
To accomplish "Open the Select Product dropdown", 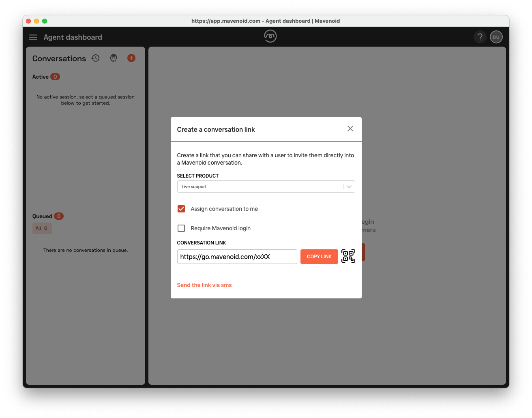I will [266, 186].
